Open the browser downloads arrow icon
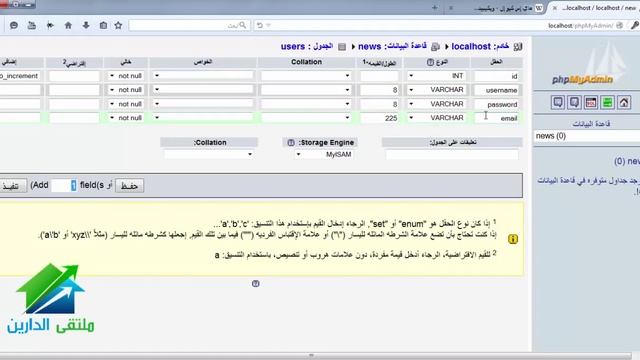 point(86,25)
